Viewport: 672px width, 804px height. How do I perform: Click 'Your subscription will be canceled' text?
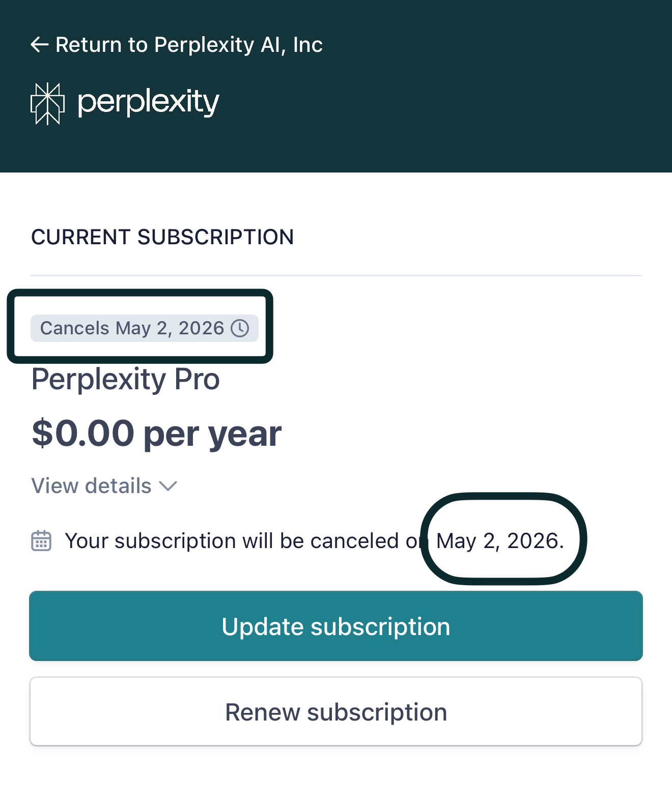click(x=232, y=540)
